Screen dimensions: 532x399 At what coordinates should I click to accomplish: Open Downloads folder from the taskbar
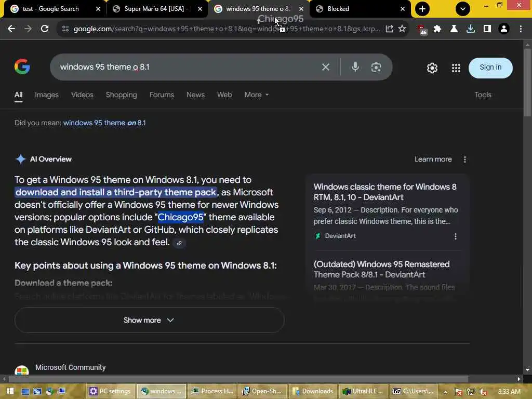313,391
